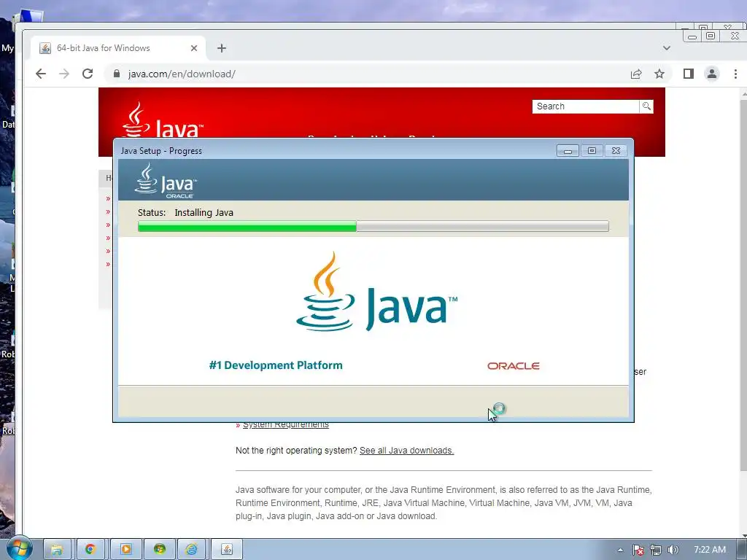Click the Java logo in the red web banner

click(162, 120)
